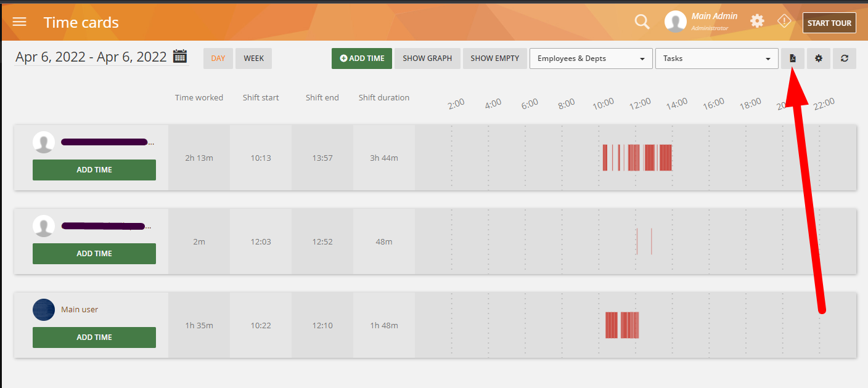
Task: Click the search magnifier icon
Action: (642, 22)
